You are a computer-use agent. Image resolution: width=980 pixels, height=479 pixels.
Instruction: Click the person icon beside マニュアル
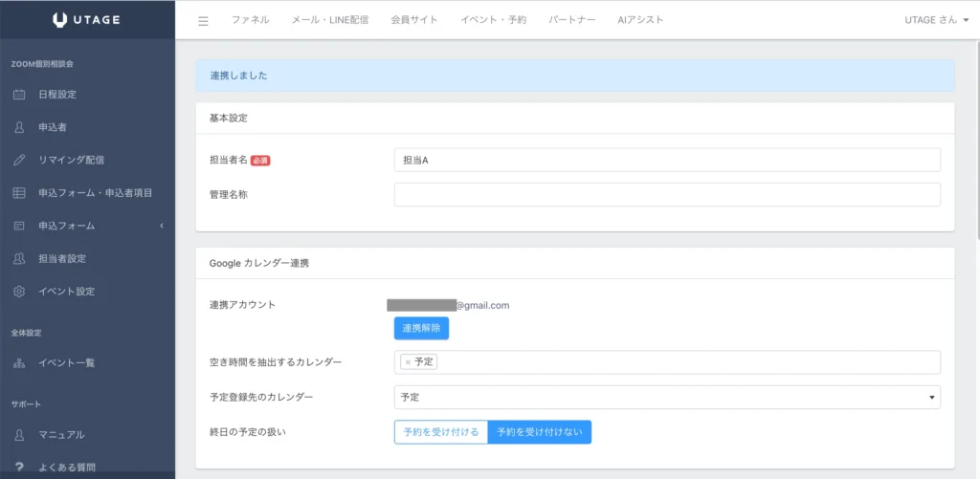[19, 435]
